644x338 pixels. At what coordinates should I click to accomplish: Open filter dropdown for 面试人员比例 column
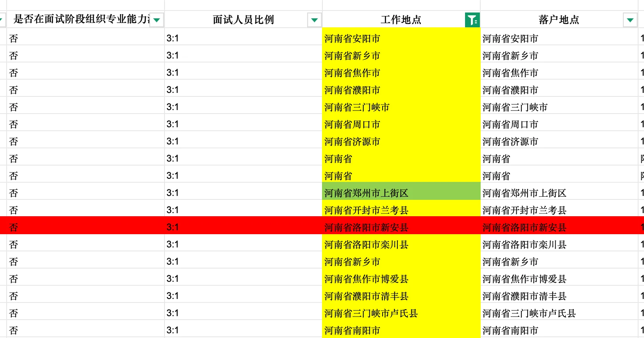pyautogui.click(x=314, y=20)
